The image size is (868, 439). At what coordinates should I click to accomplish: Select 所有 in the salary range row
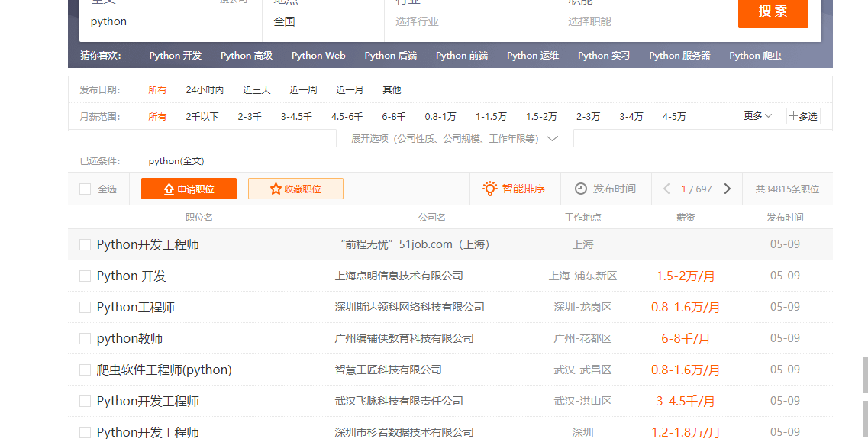[157, 116]
